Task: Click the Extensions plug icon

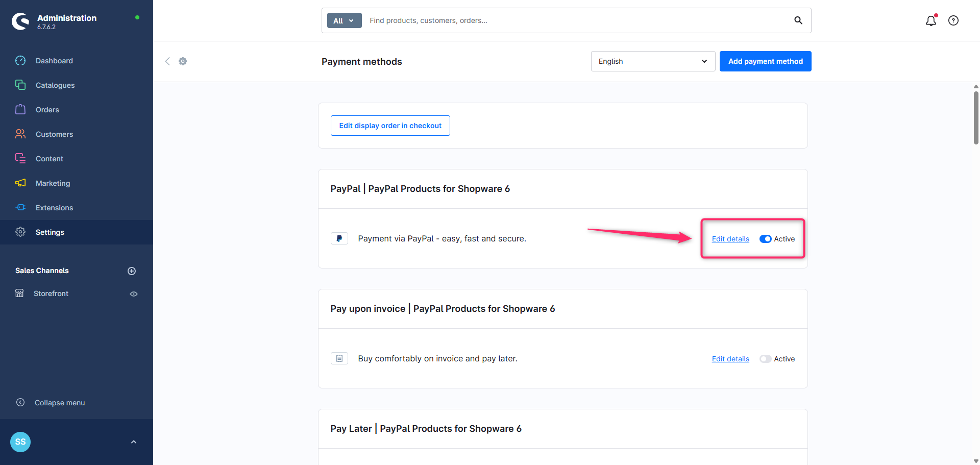Action: [20, 207]
